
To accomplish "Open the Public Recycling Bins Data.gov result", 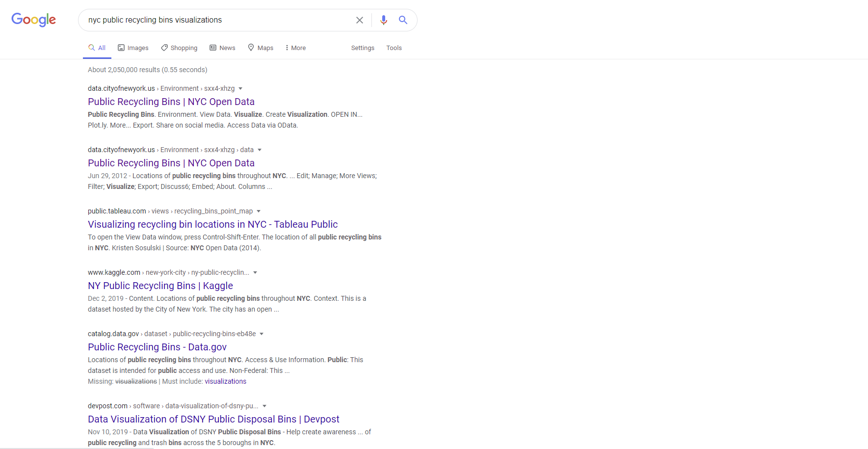I will tap(157, 347).
